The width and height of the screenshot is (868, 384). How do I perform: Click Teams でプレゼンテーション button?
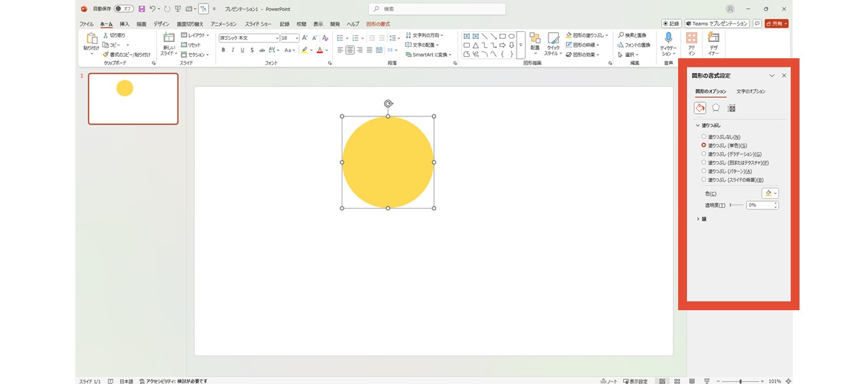point(717,23)
